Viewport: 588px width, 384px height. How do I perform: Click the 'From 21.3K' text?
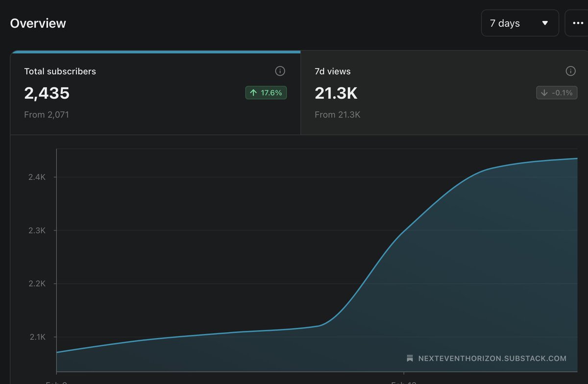click(338, 115)
